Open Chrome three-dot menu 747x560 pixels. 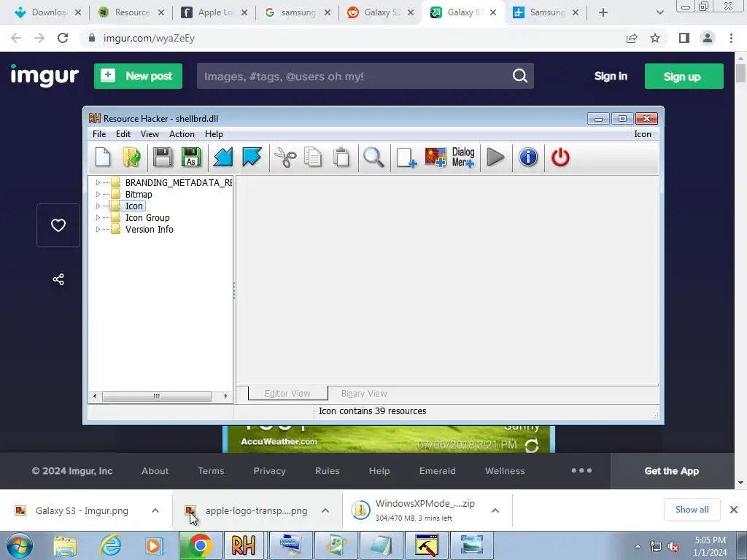tap(731, 38)
